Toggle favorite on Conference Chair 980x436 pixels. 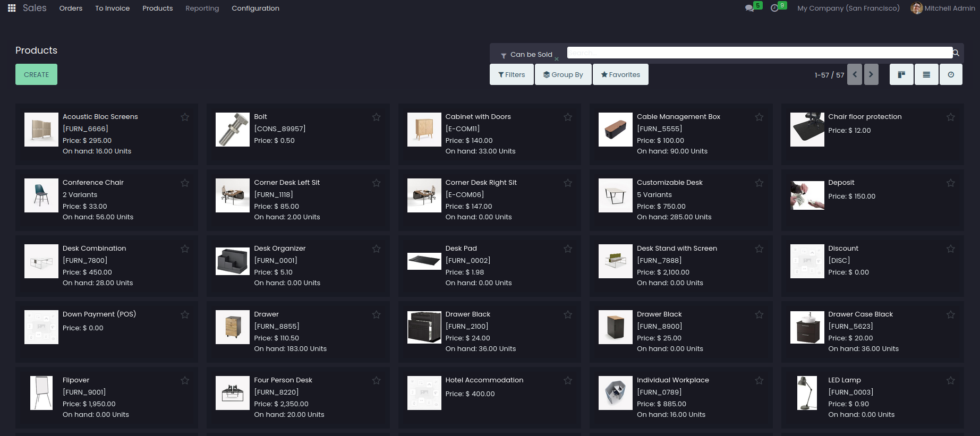point(185,183)
